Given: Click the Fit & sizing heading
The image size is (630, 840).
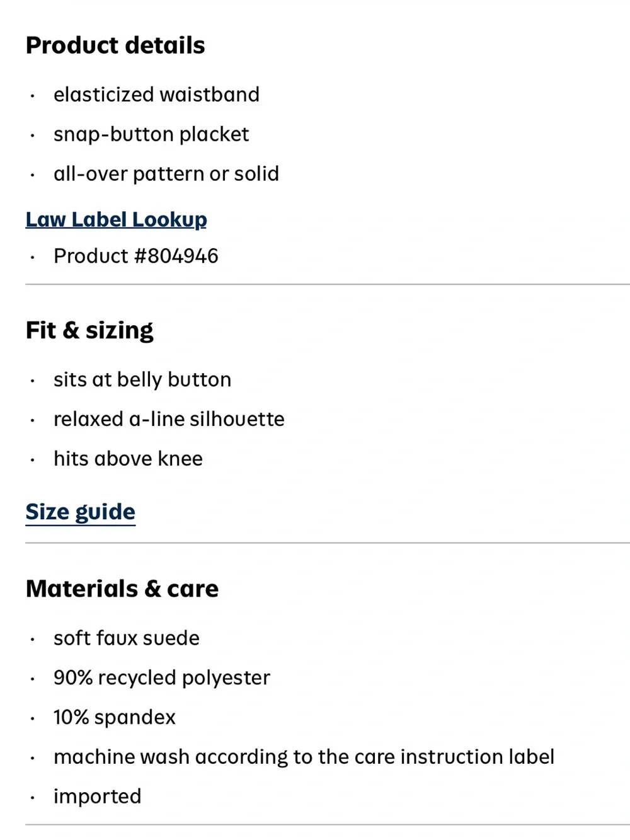Looking at the screenshot, I should point(89,330).
